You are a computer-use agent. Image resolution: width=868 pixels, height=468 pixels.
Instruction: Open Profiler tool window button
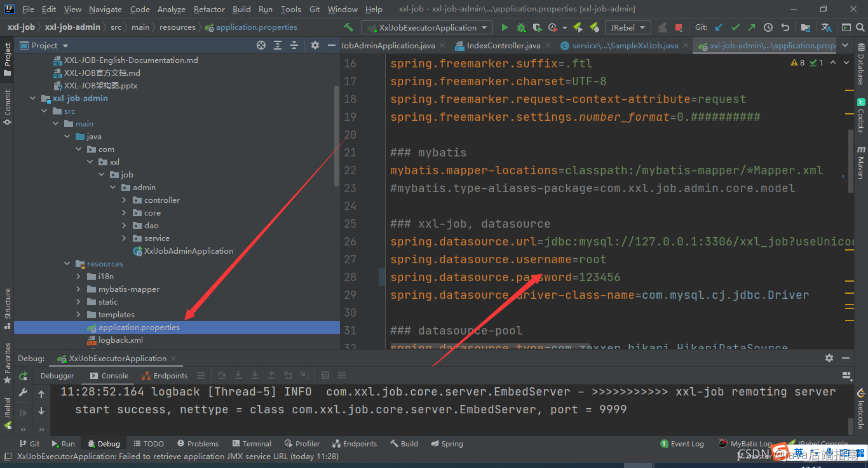pyautogui.click(x=302, y=444)
